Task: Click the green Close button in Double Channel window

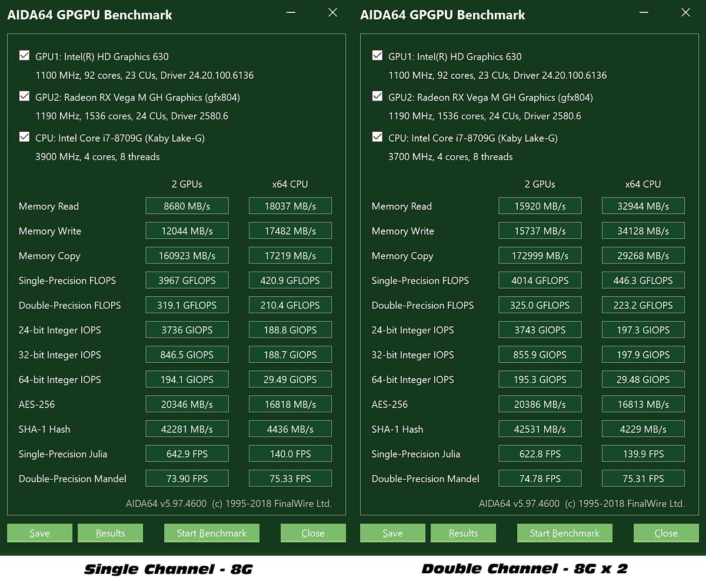Action: tap(666, 533)
